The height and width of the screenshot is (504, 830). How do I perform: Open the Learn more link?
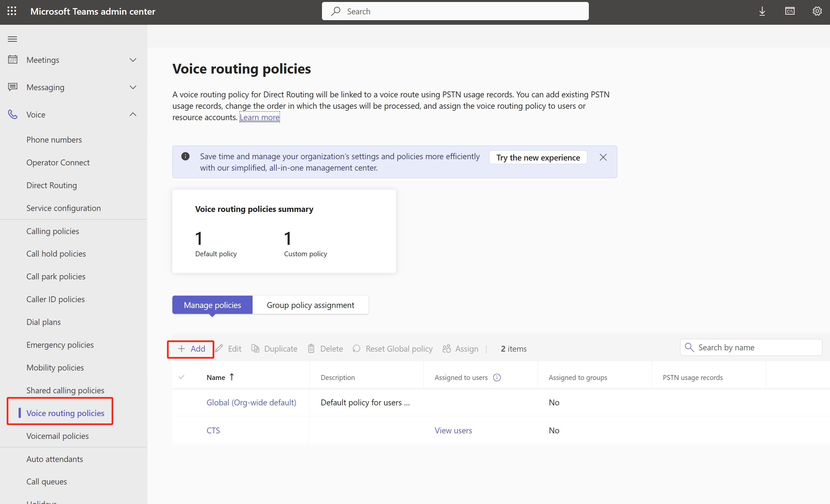point(259,117)
